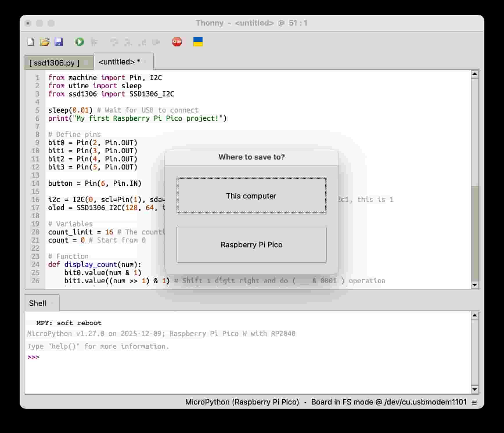Click the "def display_count(num):" line
The image size is (504, 433).
point(95,264)
